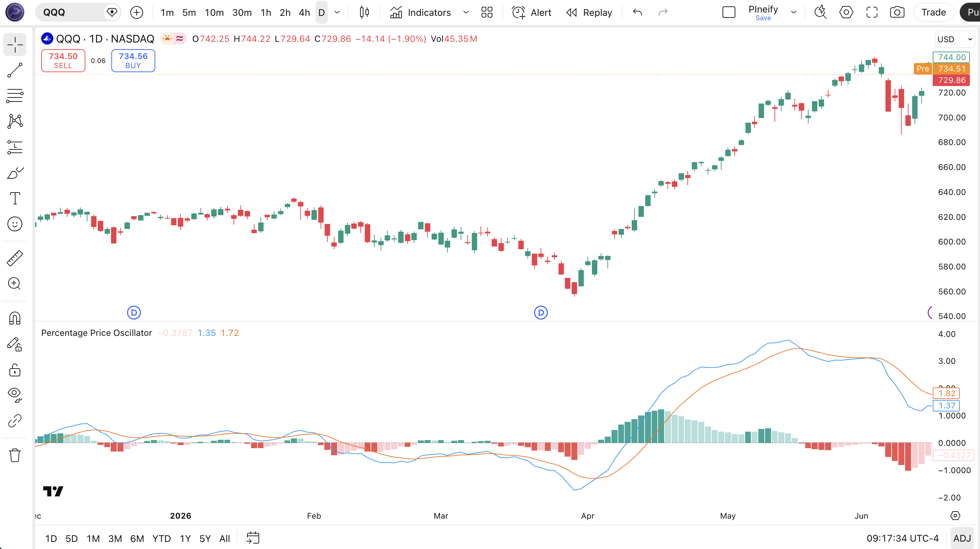980x549 pixels.
Task: Click the PIneify Save layout button
Action: coord(763,12)
